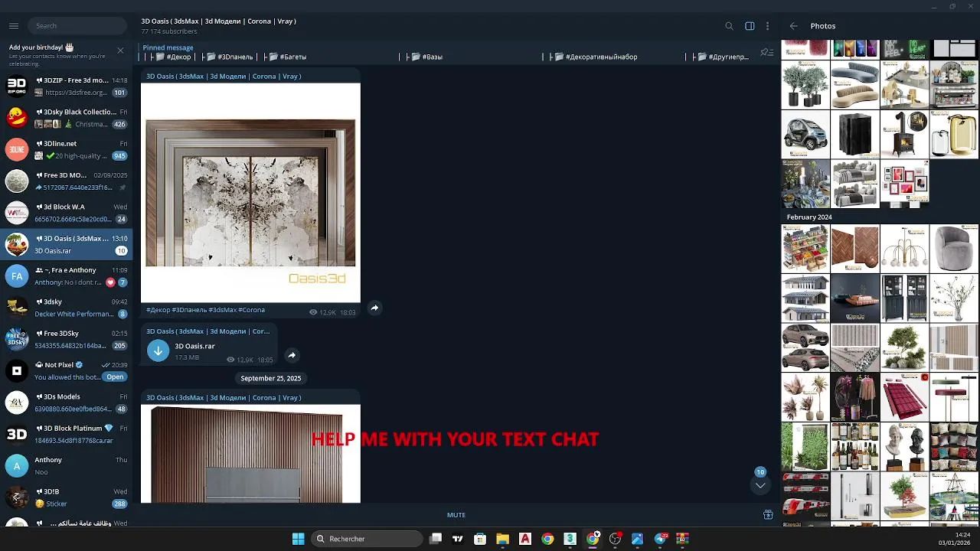The image size is (980, 551).
Task: Open the gray round armchair photo
Action: pos(954,248)
